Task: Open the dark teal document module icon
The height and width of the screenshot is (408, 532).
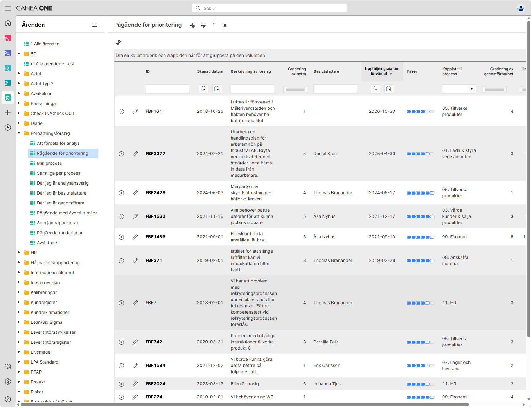Action: [x=8, y=83]
